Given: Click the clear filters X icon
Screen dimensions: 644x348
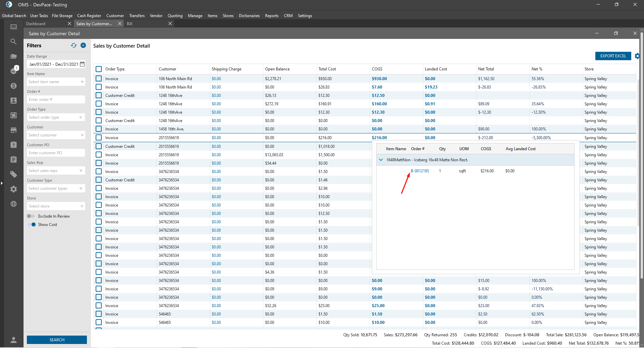Looking at the screenshot, I should (83, 46).
